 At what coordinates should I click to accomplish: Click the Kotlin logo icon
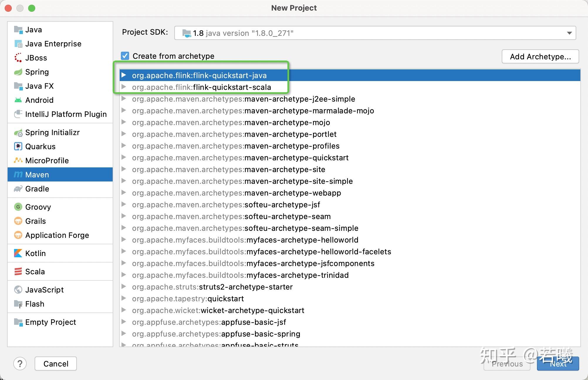coord(18,253)
